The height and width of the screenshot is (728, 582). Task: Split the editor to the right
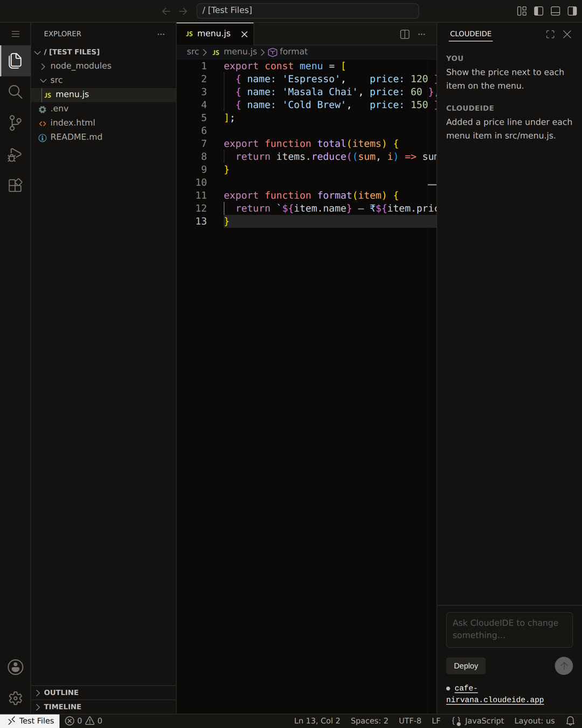click(405, 34)
